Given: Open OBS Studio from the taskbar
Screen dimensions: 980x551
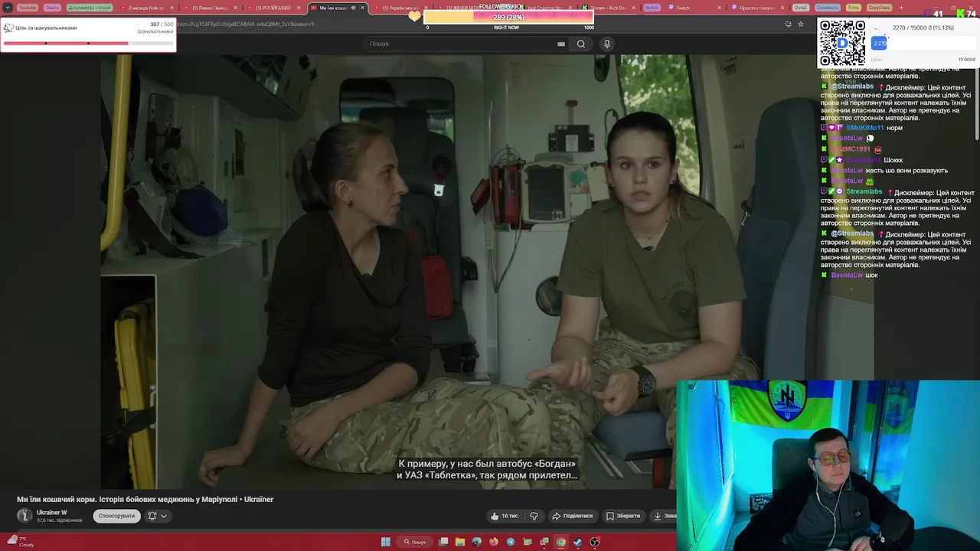Looking at the screenshot, I should coord(595,542).
